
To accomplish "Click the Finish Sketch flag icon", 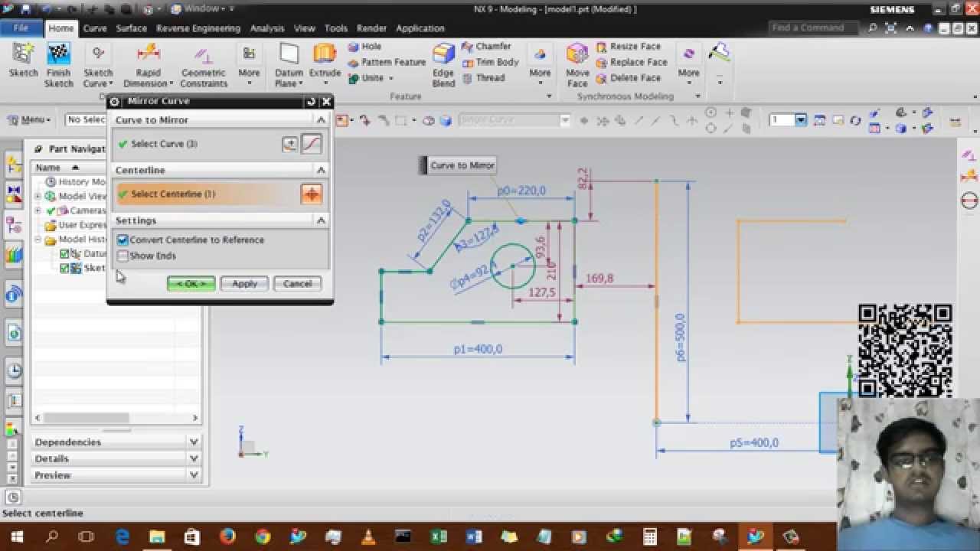I will pos(58,53).
